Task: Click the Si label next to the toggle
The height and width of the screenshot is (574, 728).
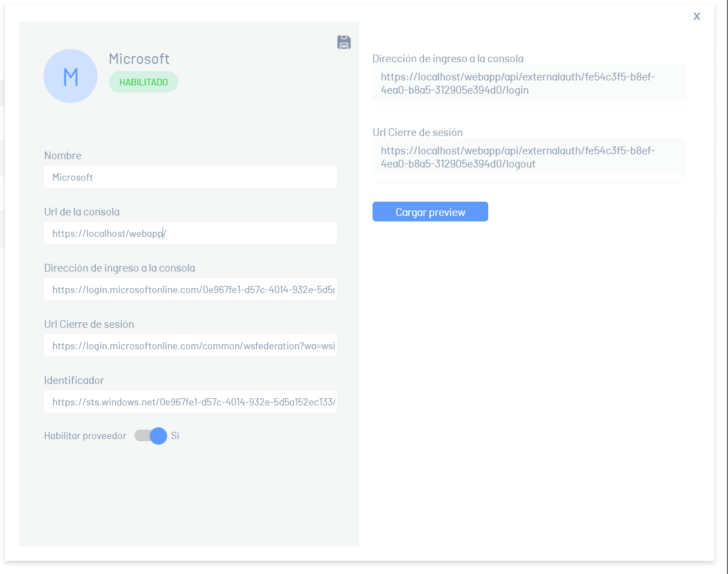Action: [x=175, y=436]
